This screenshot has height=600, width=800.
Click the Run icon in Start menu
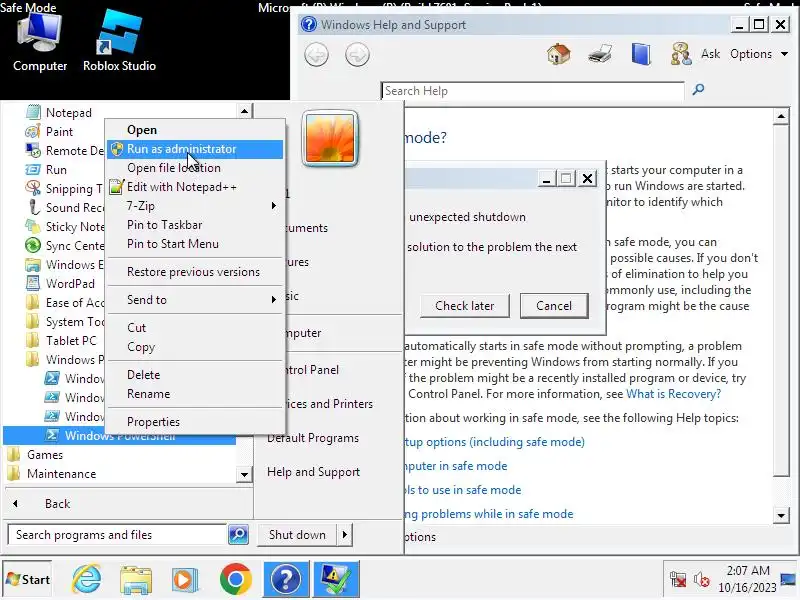(33, 169)
